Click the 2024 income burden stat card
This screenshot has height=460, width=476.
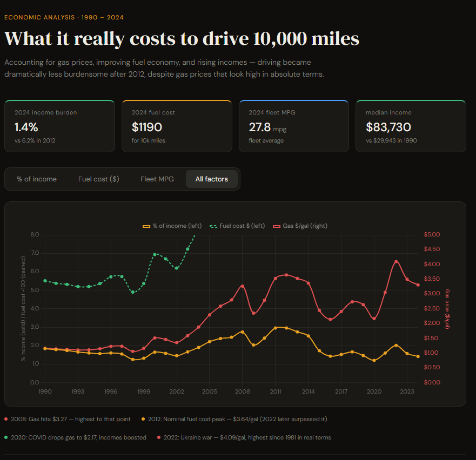(59, 126)
